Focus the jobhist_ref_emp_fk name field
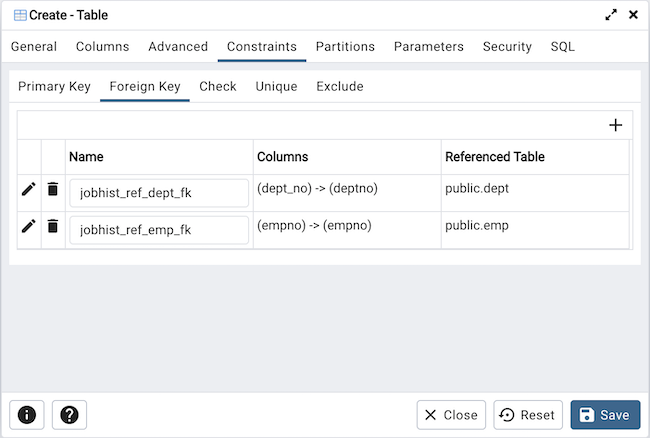Image resolution: width=650 pixels, height=438 pixels. (x=159, y=230)
